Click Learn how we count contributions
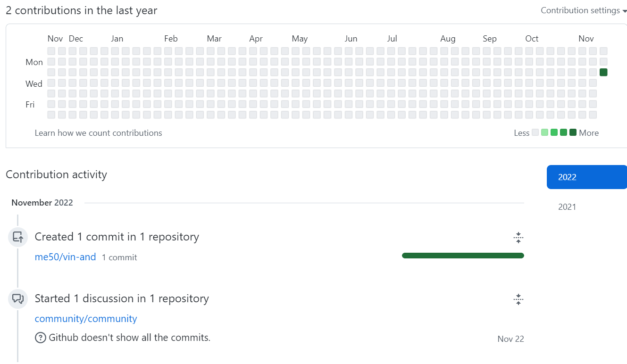This screenshot has width=627, height=364. 98,133
